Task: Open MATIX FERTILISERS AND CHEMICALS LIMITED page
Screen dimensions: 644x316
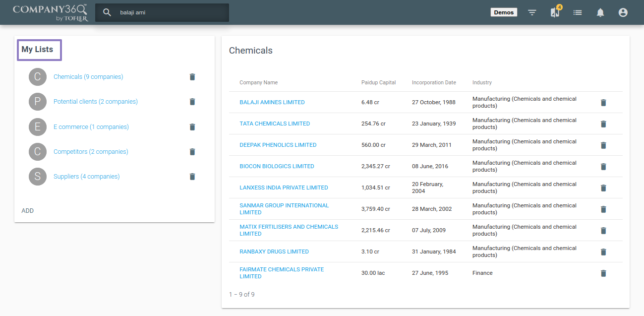Action: [x=289, y=230]
